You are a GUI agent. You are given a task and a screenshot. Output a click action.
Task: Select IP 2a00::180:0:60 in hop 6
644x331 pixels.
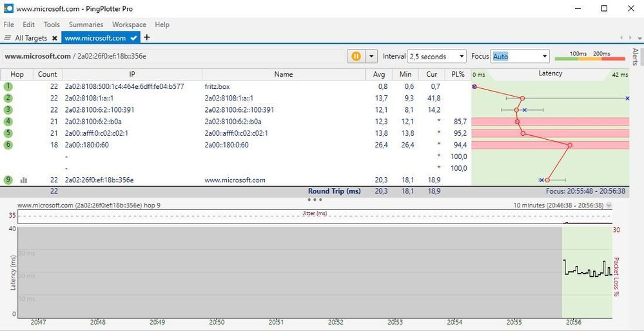click(x=86, y=145)
